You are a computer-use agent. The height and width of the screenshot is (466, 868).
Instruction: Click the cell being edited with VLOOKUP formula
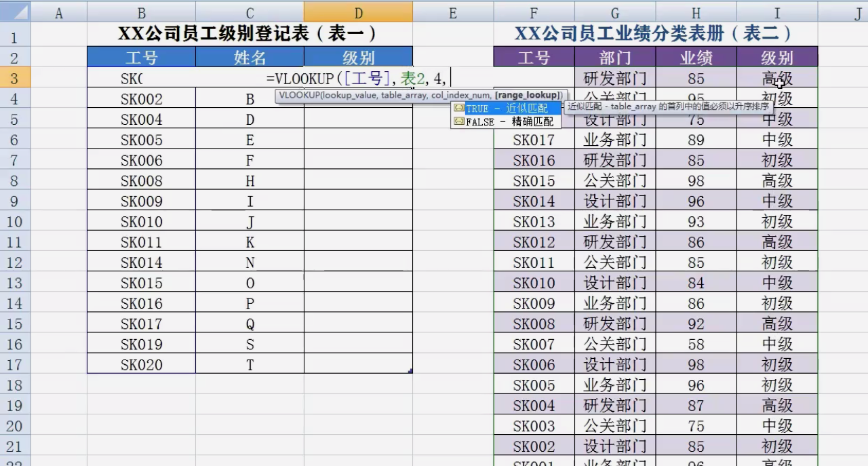pos(359,78)
